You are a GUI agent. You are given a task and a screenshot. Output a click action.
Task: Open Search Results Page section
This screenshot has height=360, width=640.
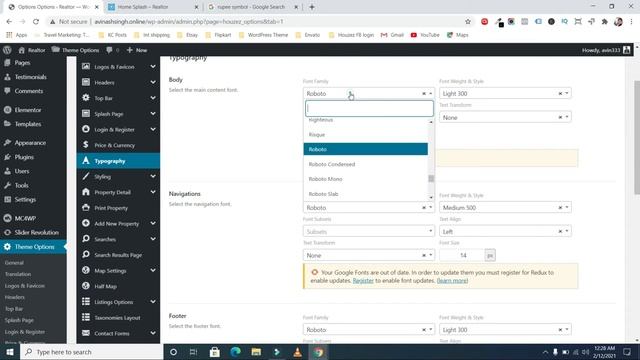[x=118, y=255]
